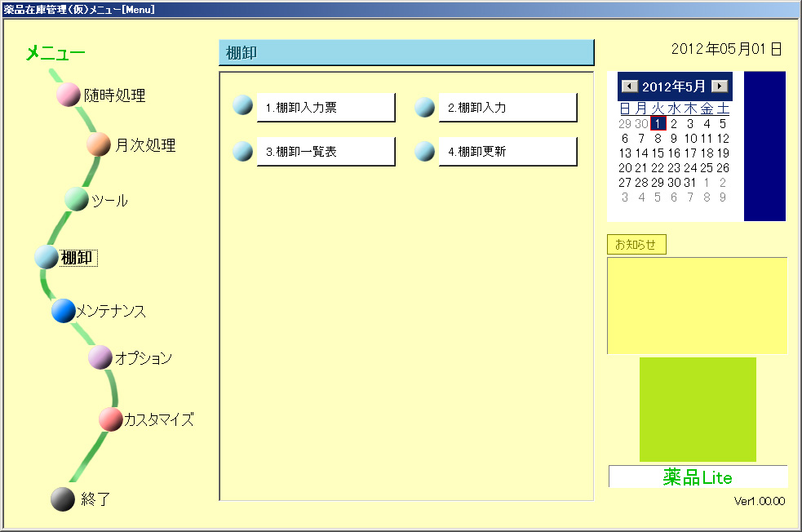Go to previous month in calendar
The width and height of the screenshot is (802, 532).
point(629,86)
